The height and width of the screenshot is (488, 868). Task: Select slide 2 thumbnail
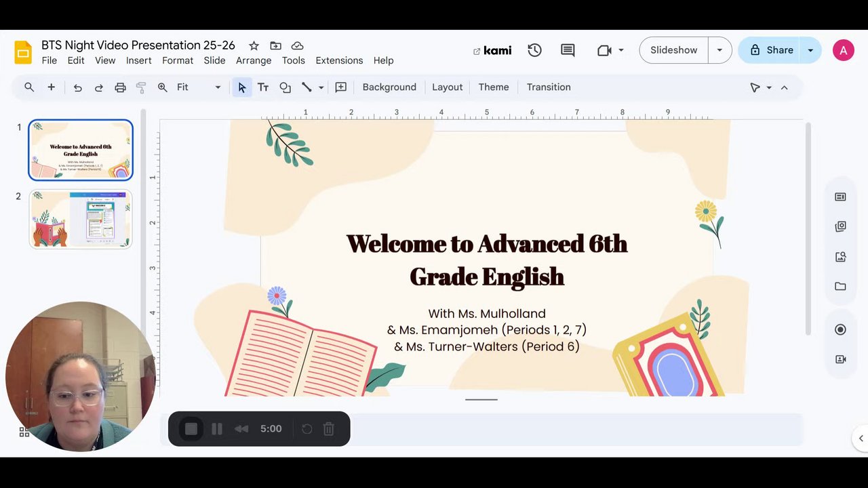81,220
